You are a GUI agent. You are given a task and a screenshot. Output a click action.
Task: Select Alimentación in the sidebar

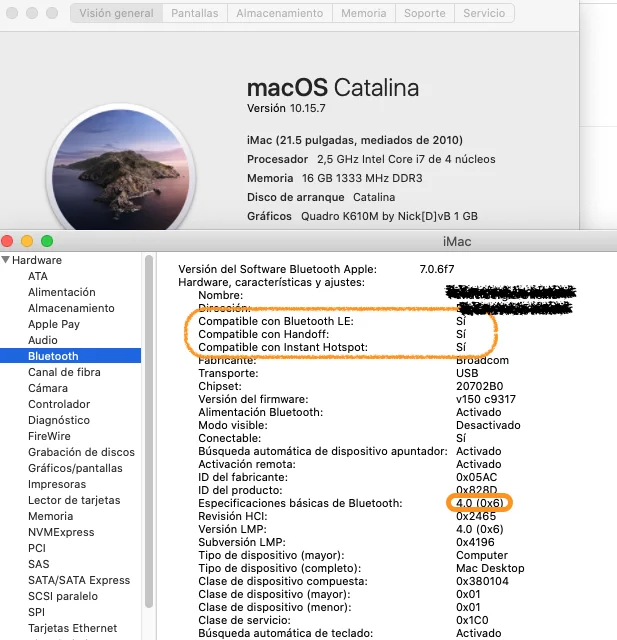click(x=62, y=292)
